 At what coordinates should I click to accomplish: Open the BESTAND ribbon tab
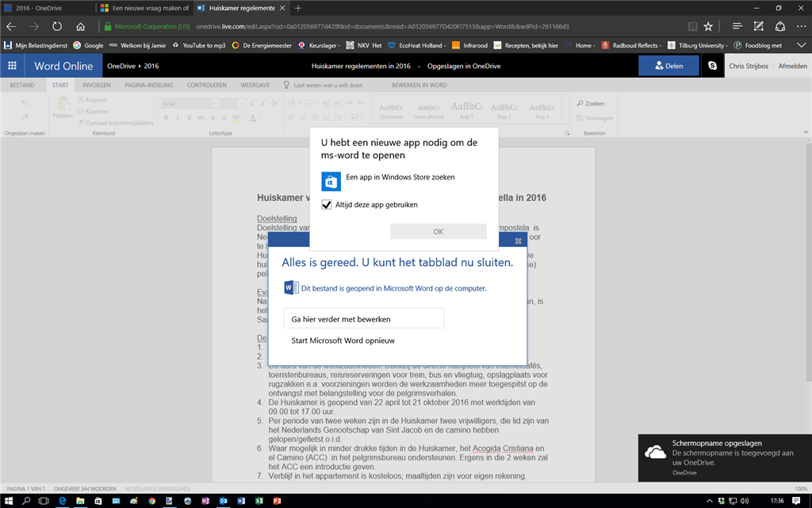pyautogui.click(x=21, y=85)
